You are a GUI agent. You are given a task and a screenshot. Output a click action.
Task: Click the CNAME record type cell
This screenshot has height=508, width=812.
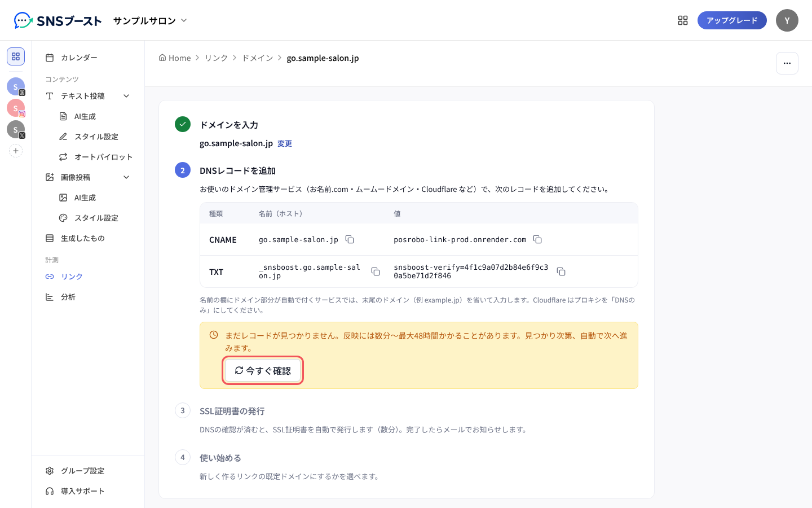[223, 240]
